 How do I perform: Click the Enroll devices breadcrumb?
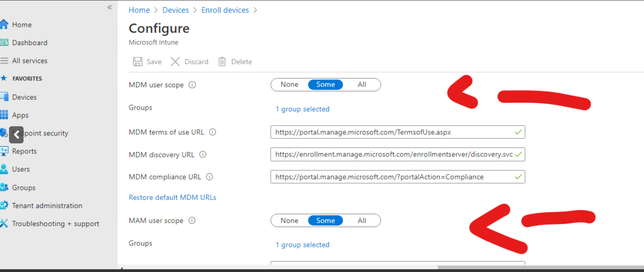(225, 10)
